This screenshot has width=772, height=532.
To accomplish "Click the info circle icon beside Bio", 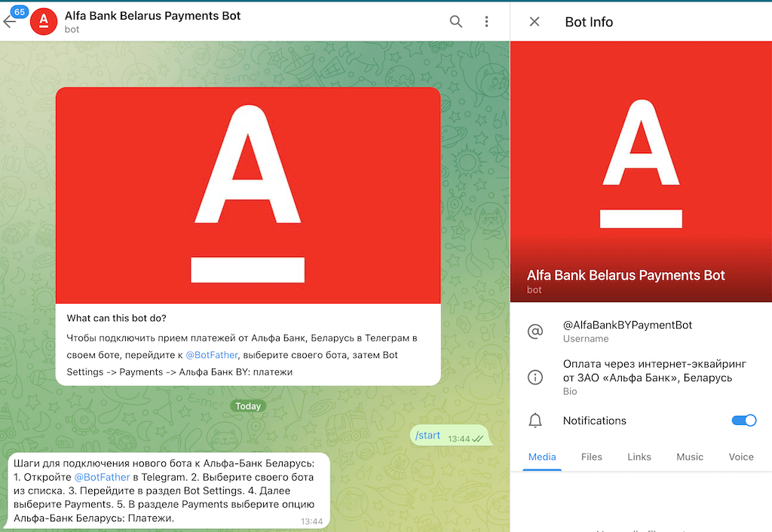I will pos(535,378).
